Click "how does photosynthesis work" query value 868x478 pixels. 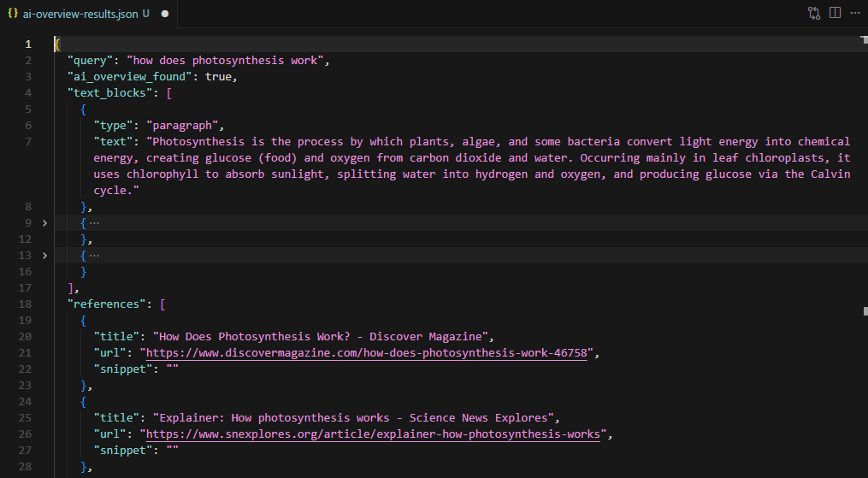point(225,61)
